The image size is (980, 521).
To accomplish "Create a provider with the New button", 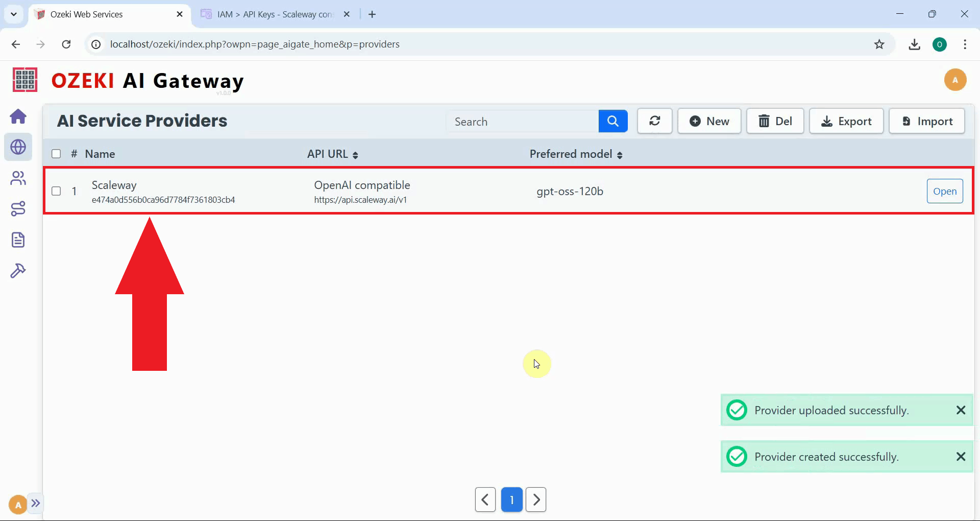I will 709,121.
